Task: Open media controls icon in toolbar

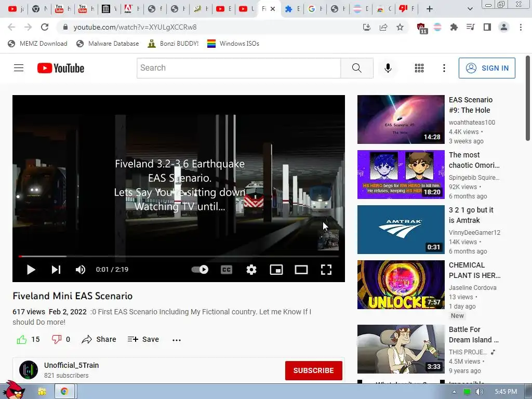Action: [470, 27]
